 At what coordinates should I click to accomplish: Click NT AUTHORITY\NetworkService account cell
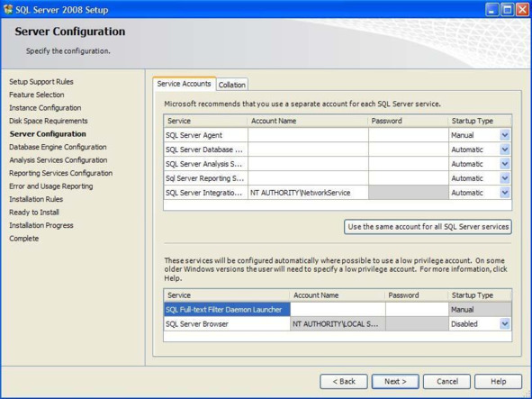click(308, 193)
